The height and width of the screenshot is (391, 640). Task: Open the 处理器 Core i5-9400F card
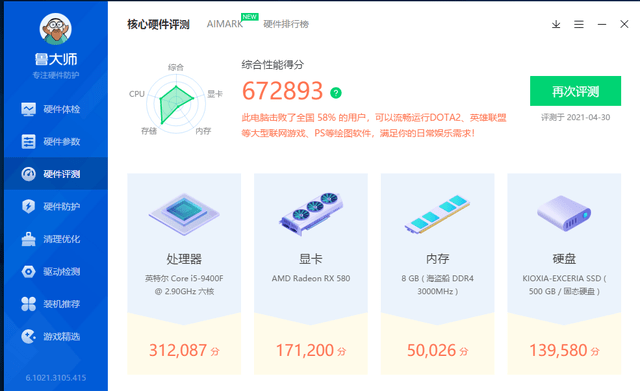pos(184,274)
